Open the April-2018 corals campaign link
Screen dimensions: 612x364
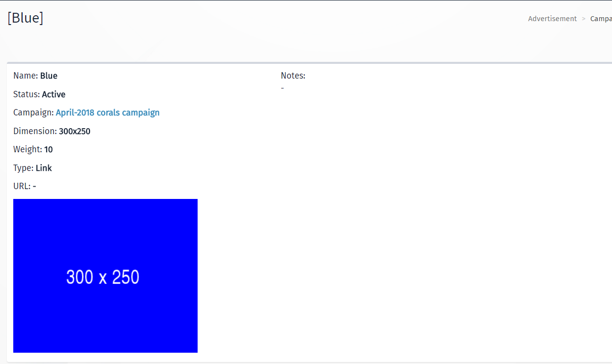[108, 112]
